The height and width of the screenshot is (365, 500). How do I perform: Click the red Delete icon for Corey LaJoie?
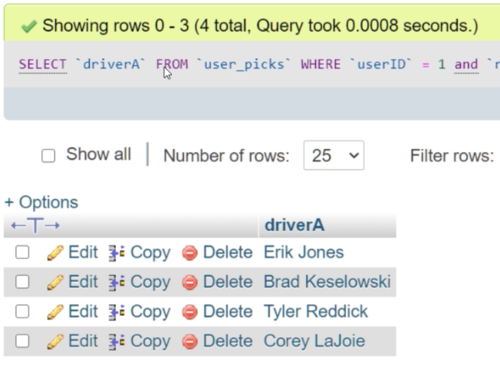(190, 342)
